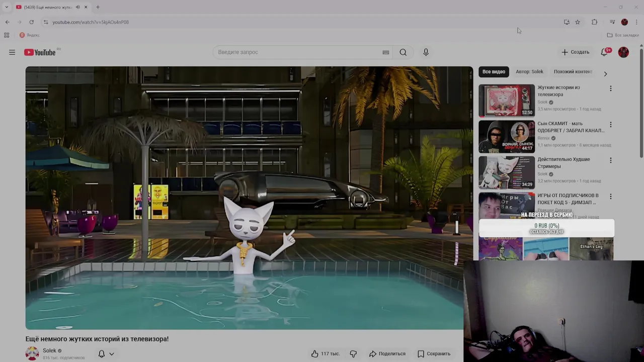Screen dimensions: 644x362
Task: Open Chrome three-dot menu
Action: tap(636, 22)
